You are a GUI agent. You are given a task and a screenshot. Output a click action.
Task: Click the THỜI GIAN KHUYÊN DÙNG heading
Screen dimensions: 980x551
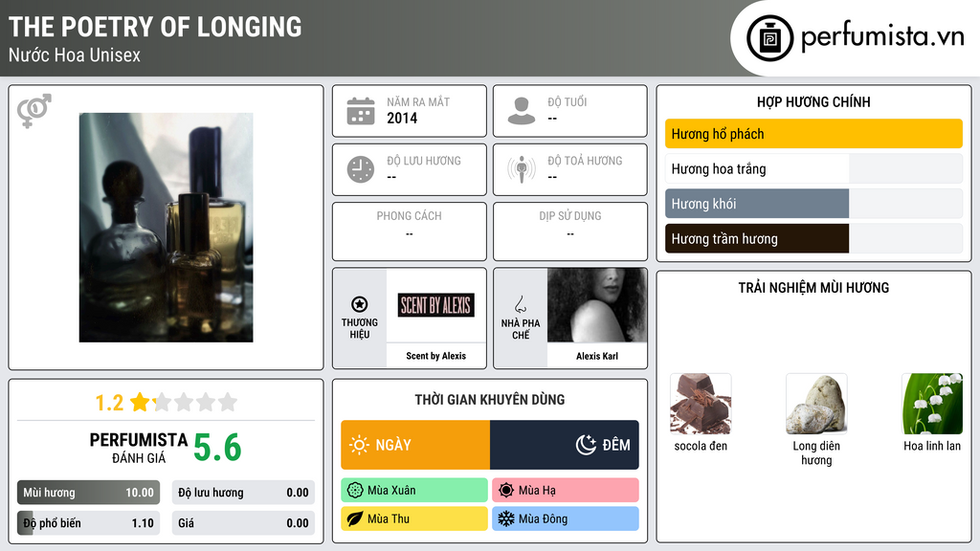[490, 400]
